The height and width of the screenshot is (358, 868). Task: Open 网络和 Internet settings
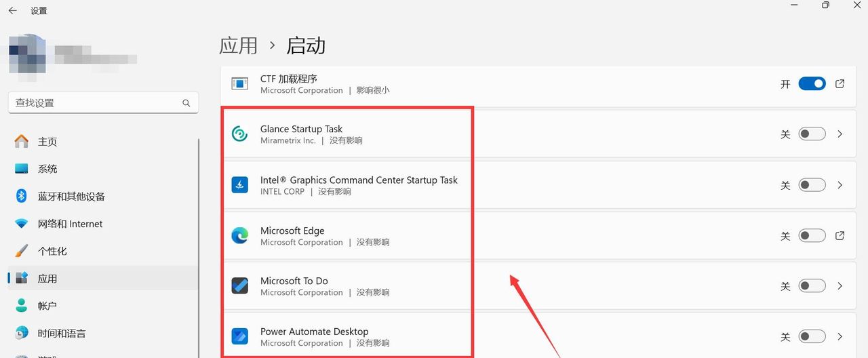pos(103,224)
